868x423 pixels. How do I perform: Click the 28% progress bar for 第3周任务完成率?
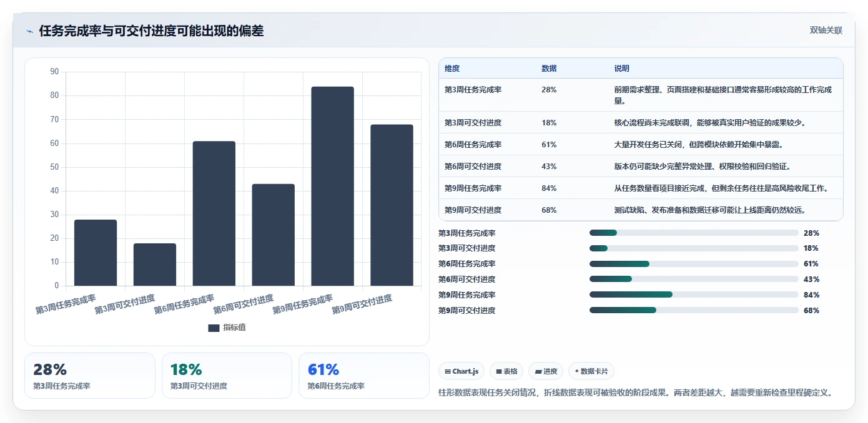pyautogui.click(x=694, y=233)
